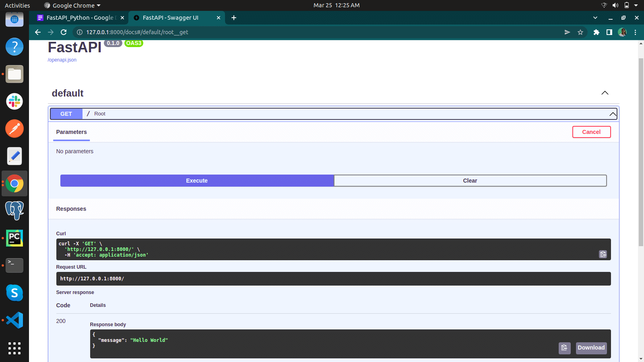Image resolution: width=644 pixels, height=362 pixels.
Task: Select the Parameters tab
Action: tap(71, 132)
